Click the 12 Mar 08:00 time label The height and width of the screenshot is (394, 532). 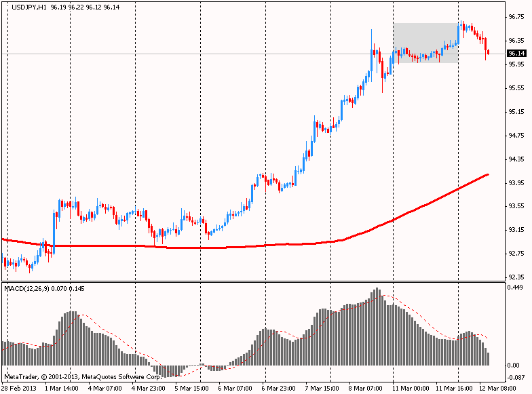coord(497,388)
